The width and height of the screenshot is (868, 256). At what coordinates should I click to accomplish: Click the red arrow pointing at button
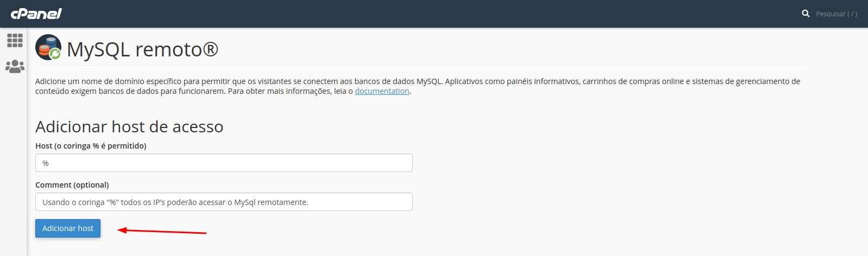(x=162, y=231)
